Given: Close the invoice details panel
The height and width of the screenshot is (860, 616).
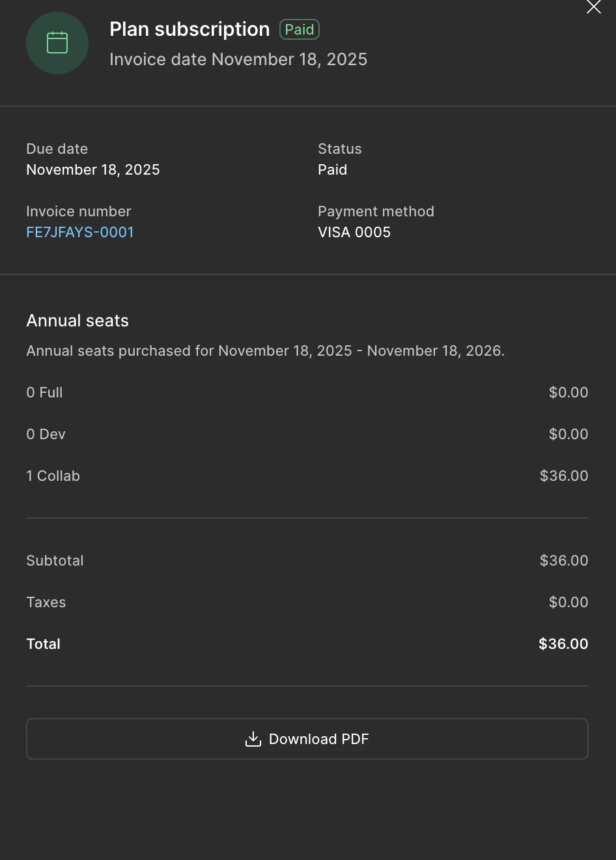Looking at the screenshot, I should click(x=593, y=7).
